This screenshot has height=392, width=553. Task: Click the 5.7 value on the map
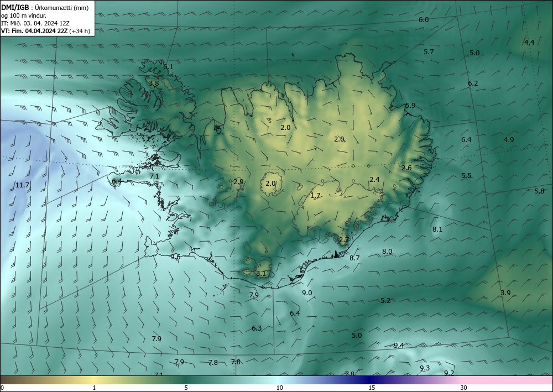tap(429, 52)
